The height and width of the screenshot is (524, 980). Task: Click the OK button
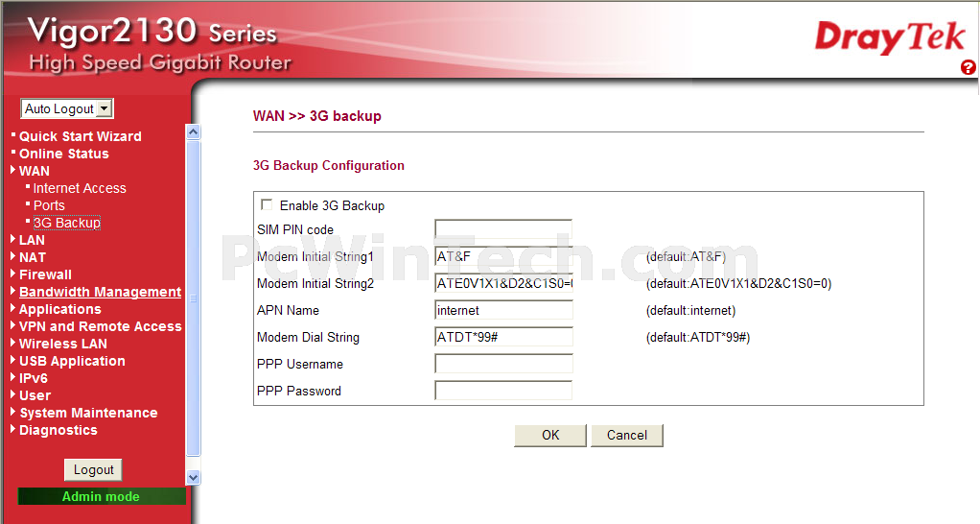550,435
